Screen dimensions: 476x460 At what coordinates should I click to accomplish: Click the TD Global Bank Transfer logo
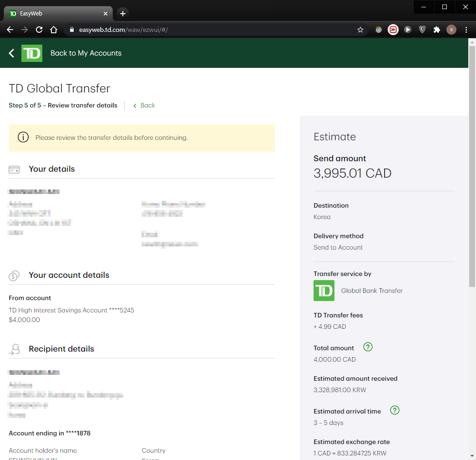tap(324, 291)
